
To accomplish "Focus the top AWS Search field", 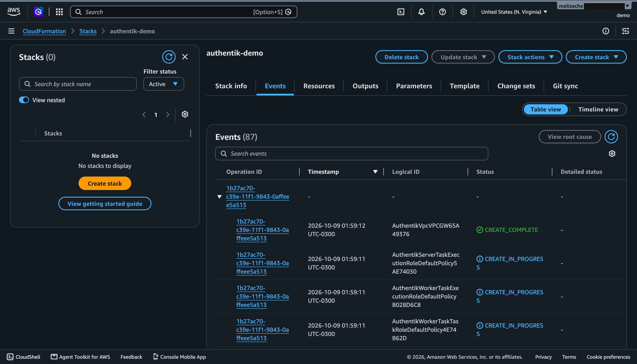I will (x=183, y=12).
